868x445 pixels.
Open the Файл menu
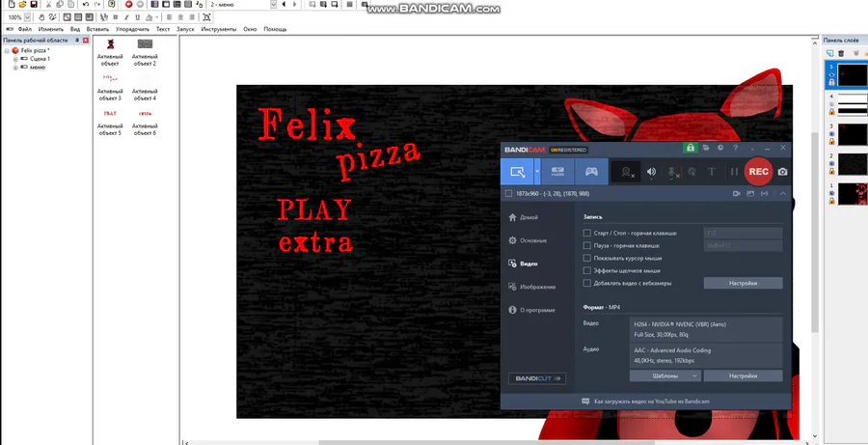pos(24,29)
